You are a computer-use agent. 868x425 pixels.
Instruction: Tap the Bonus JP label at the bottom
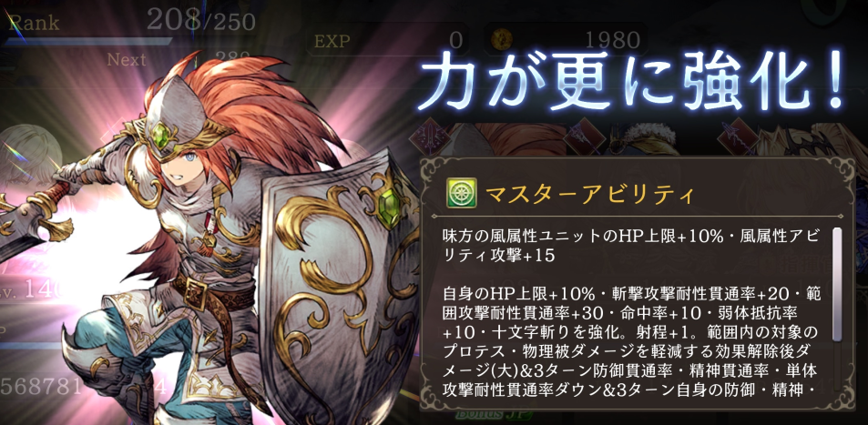point(494,414)
